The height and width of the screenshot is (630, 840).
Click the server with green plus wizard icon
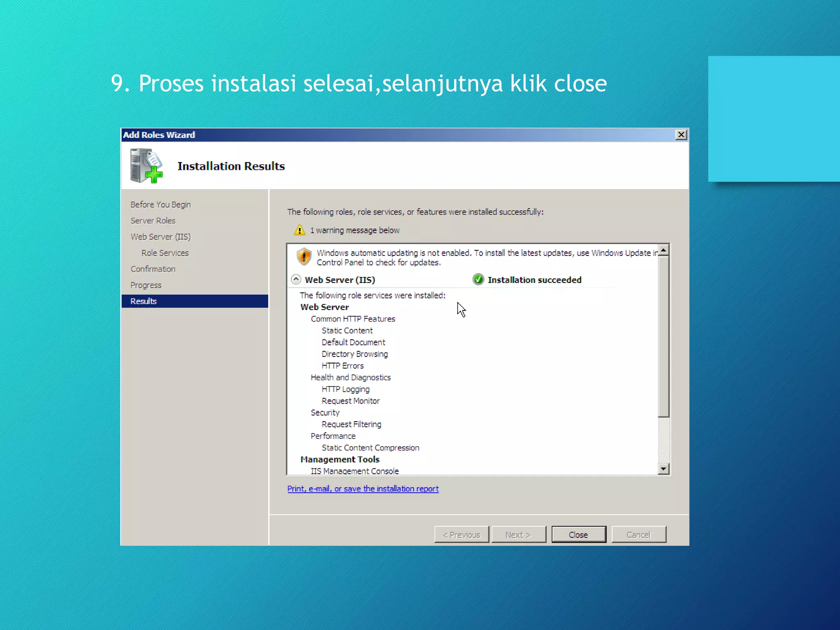click(146, 166)
